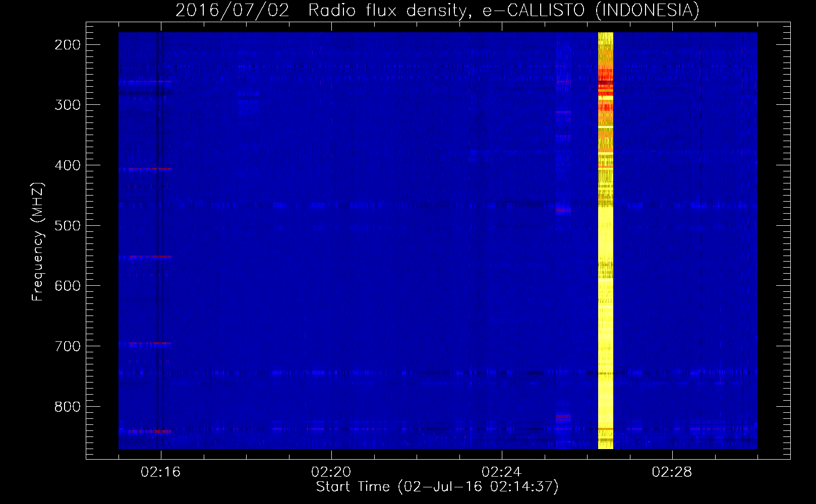Image resolution: width=816 pixels, height=504 pixels.
Task: Click the 300 frequency tick label
Action: (x=67, y=105)
